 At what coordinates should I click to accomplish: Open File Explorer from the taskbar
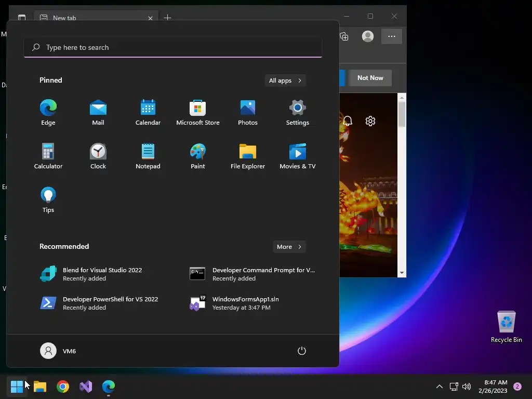(40, 386)
